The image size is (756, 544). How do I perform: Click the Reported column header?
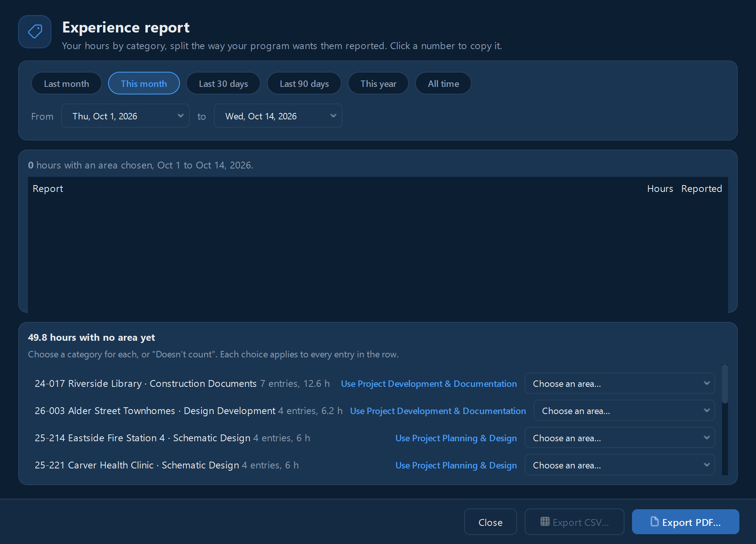point(702,189)
